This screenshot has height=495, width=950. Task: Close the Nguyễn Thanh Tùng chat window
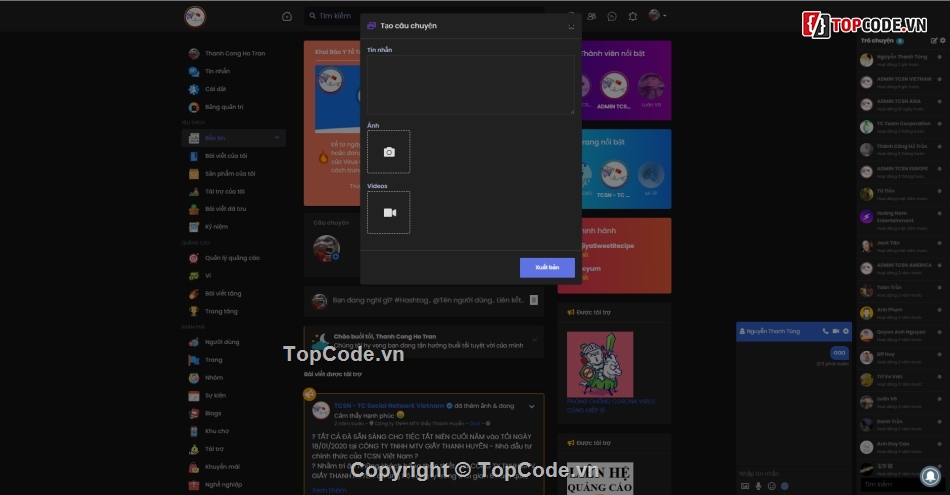[846, 331]
